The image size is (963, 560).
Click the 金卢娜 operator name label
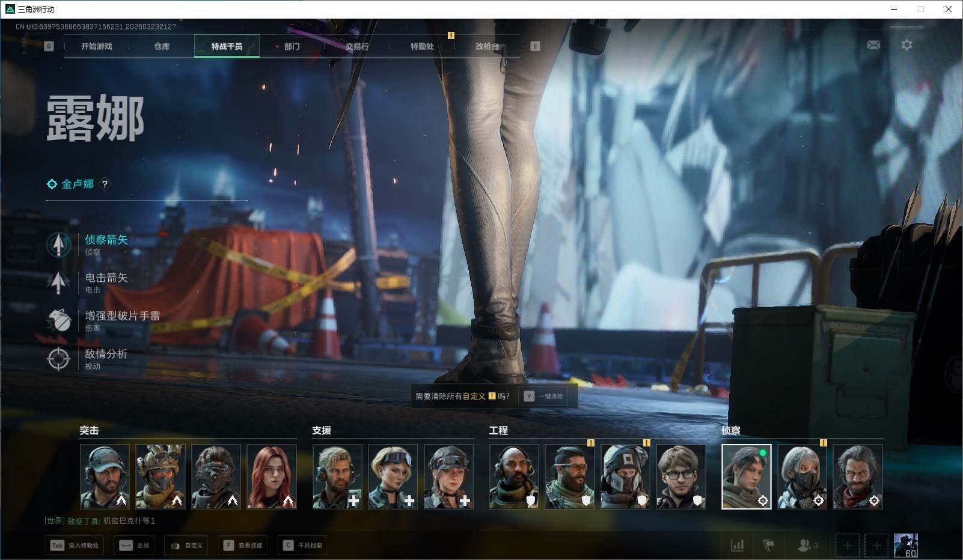pos(78,184)
